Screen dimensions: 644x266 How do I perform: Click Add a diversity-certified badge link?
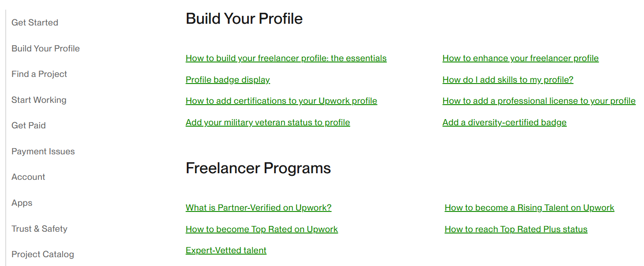504,122
